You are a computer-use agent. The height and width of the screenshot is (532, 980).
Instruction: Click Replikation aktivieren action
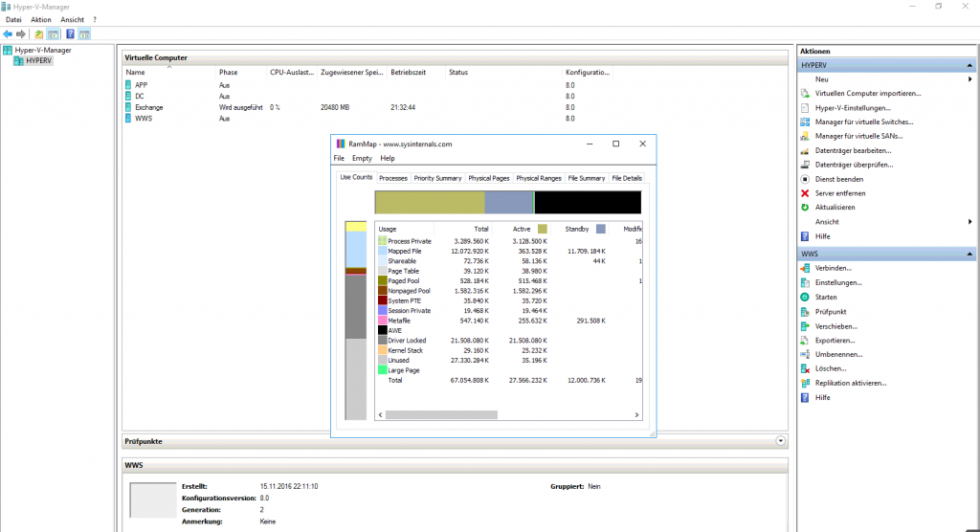[x=851, y=384]
